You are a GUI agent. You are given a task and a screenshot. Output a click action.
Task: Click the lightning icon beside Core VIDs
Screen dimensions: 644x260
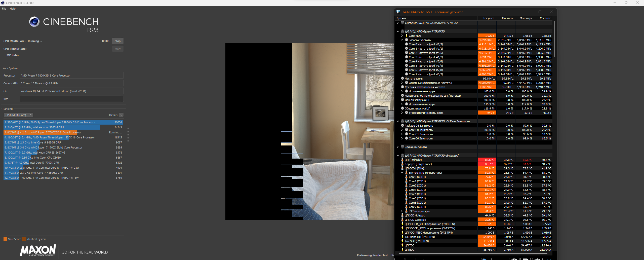tap(406, 36)
